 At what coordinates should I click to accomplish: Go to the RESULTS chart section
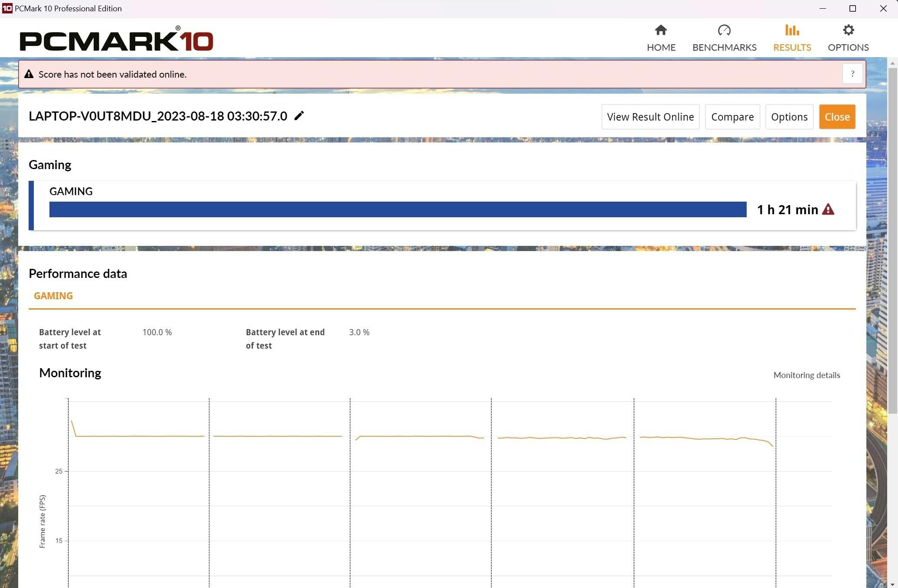pyautogui.click(x=792, y=38)
